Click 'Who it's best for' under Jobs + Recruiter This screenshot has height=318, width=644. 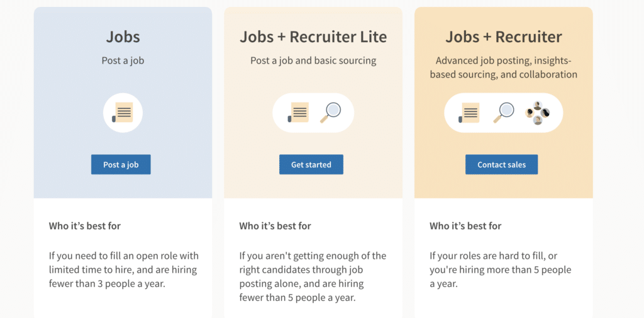pyautogui.click(x=465, y=226)
